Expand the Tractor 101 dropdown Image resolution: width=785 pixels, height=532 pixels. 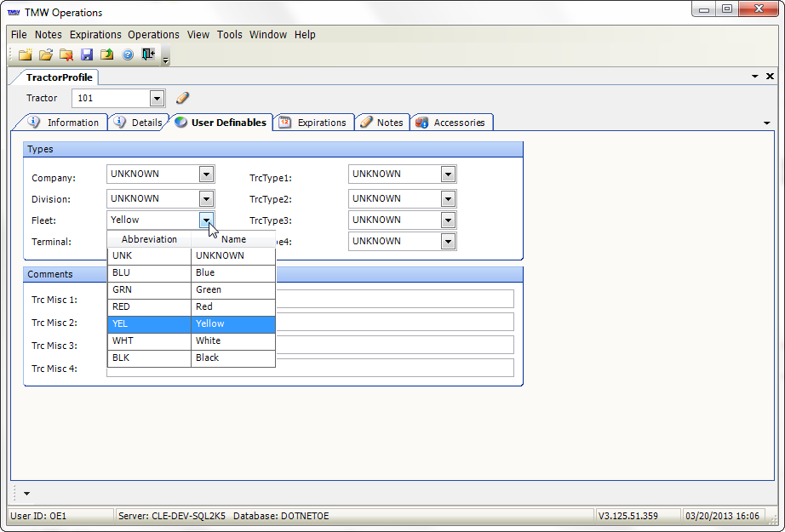click(156, 99)
